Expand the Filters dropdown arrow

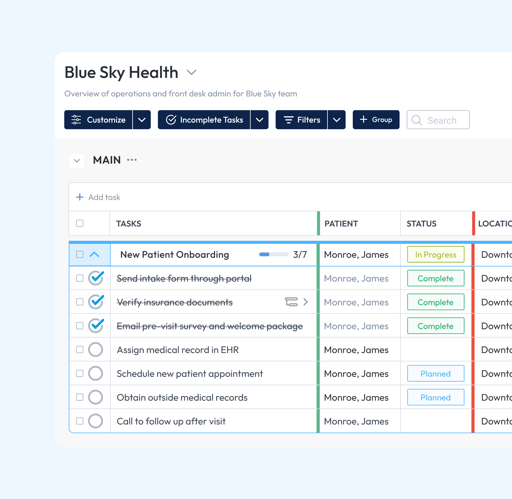(x=337, y=120)
